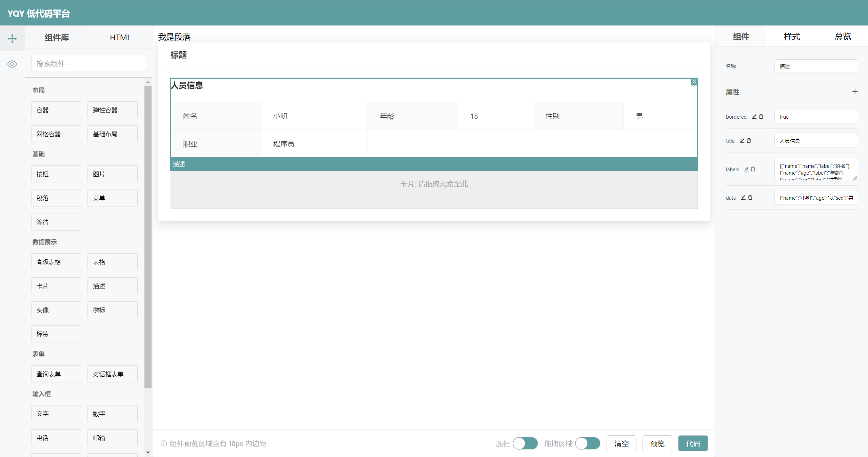Open the 总览 tab in right panel
Viewport: 868px width, 457px height.
pyautogui.click(x=843, y=37)
